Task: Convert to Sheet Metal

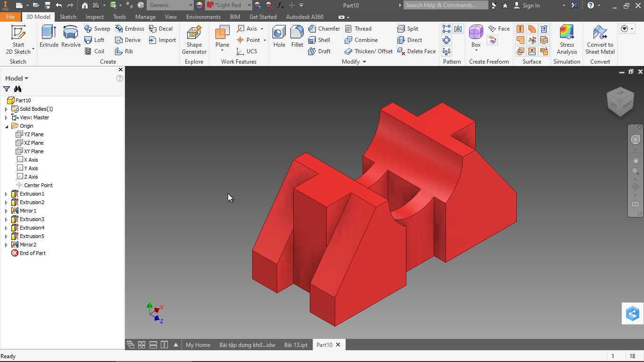Action: pos(600,40)
